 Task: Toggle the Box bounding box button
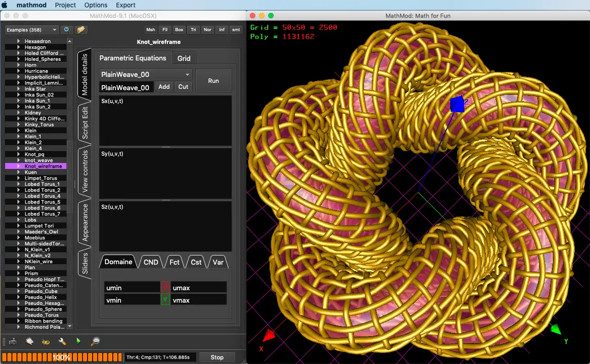179,30
